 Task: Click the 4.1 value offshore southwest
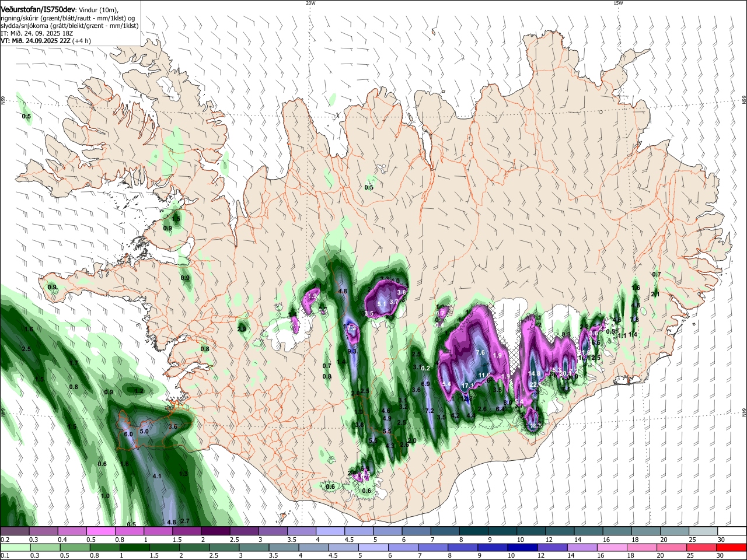(157, 477)
